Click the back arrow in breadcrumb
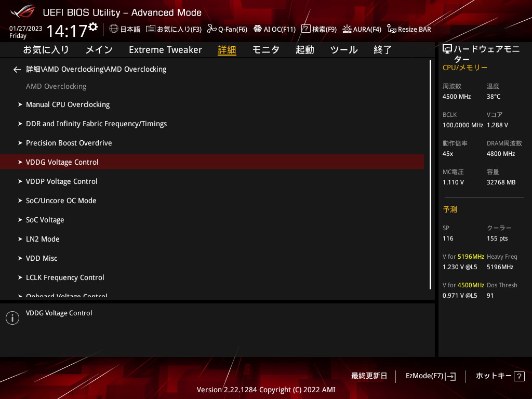Viewport: 532px width, 399px height. point(17,70)
